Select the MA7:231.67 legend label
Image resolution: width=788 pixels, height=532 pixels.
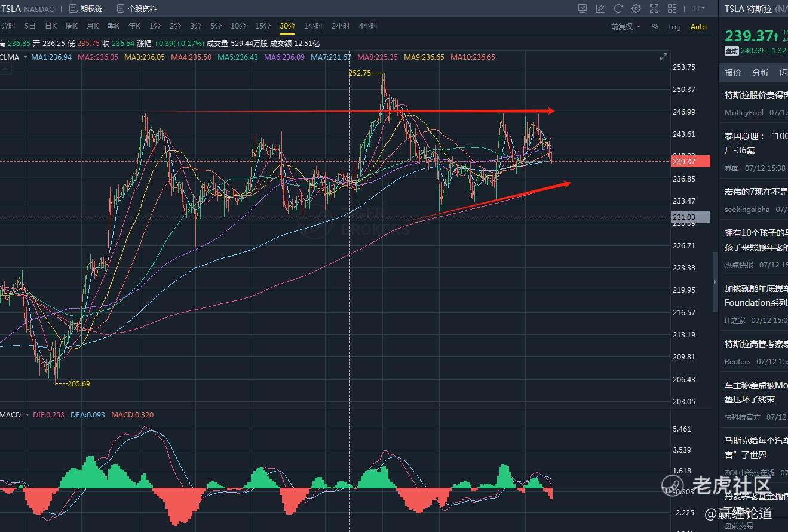click(331, 57)
